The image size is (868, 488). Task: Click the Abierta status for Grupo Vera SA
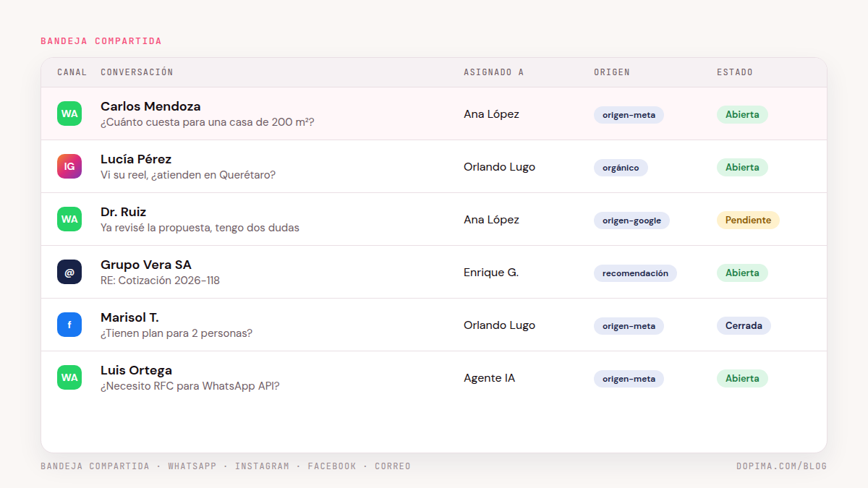[742, 273]
